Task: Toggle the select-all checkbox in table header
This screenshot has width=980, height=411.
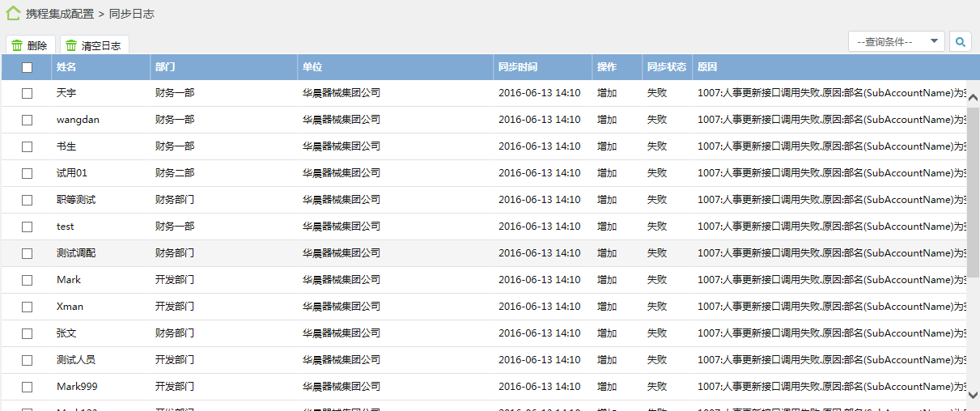Action: tap(28, 67)
